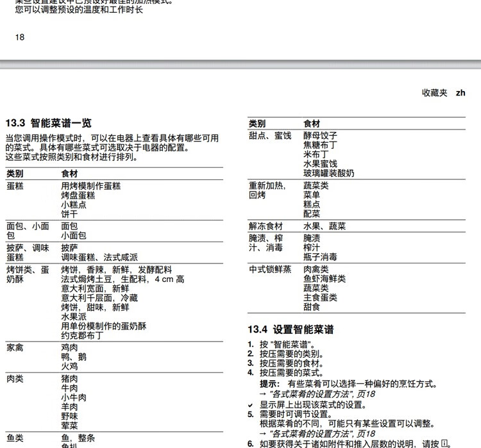Select the 瓶子消毒 entry
Viewport: 481px width, 448px height.
[320, 257]
